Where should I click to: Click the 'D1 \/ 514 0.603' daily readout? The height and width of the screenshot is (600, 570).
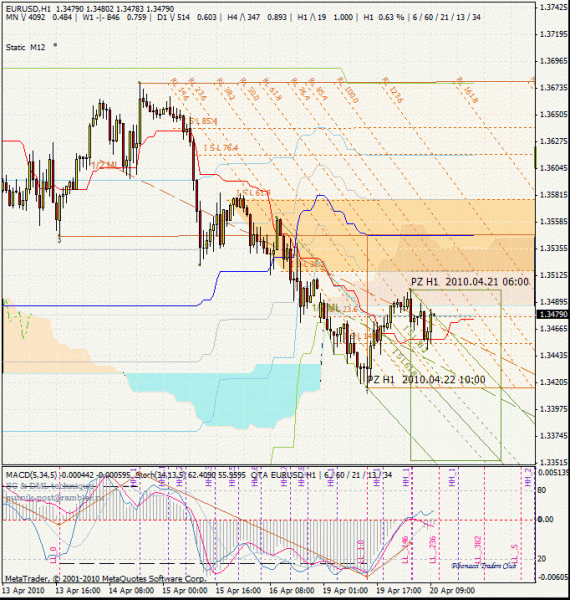pyautogui.click(x=186, y=17)
